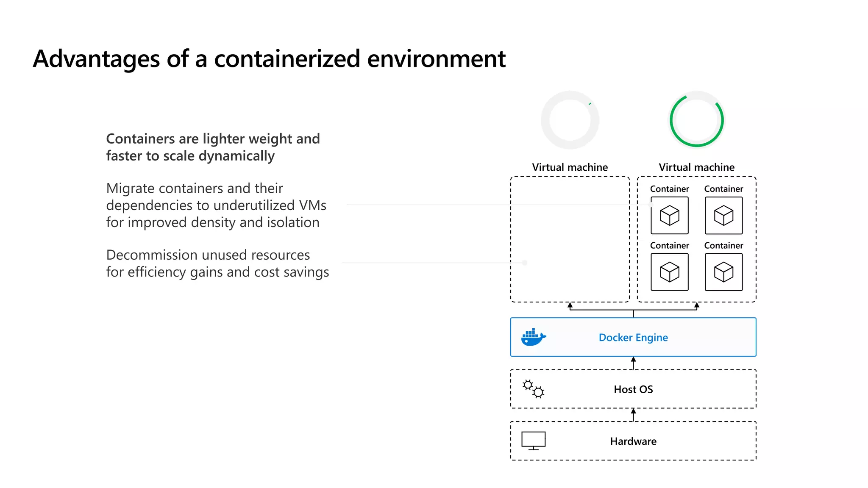Click the Host OS gears icon
This screenshot has height=488, width=868.
(533, 389)
